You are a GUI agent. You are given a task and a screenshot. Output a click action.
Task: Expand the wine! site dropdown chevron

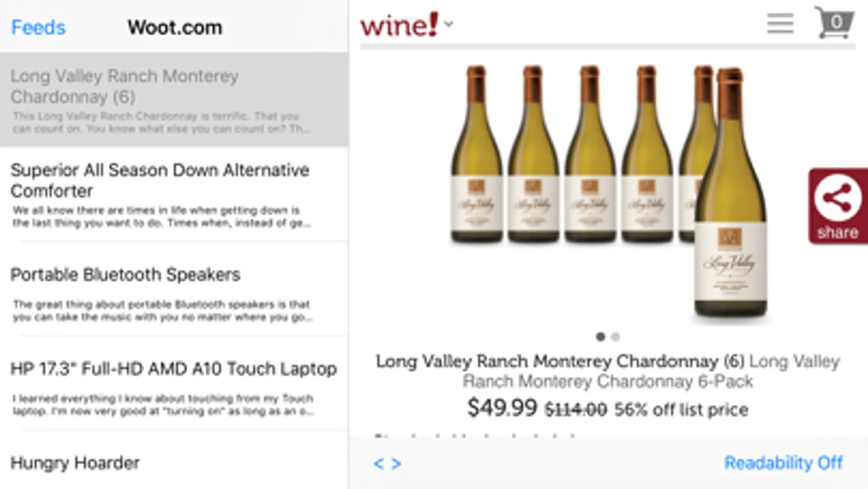click(448, 24)
